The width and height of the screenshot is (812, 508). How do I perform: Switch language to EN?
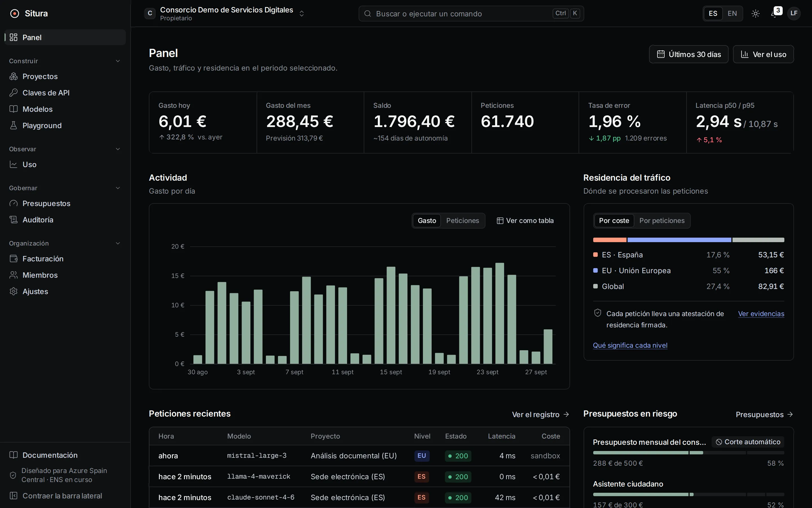pos(732,14)
